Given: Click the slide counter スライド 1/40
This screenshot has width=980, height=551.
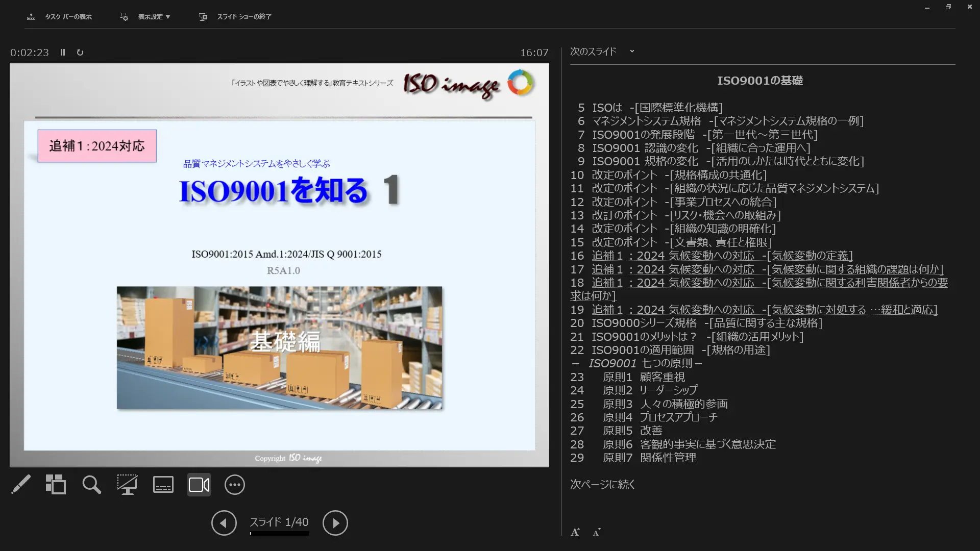Looking at the screenshot, I should [x=279, y=522].
